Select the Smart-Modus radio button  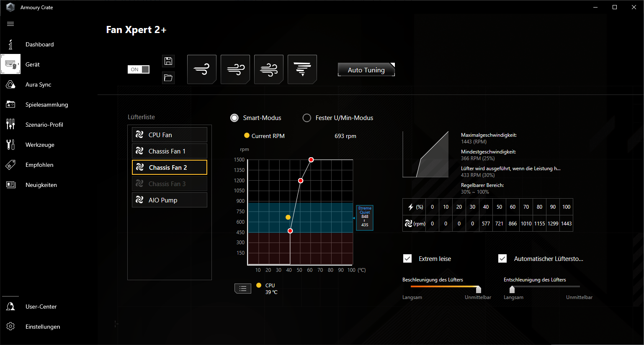[234, 118]
